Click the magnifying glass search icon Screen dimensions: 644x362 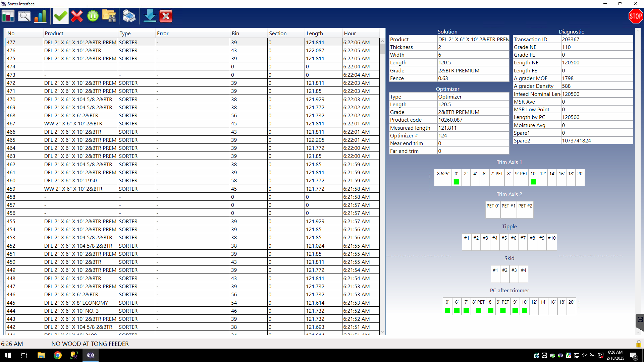click(24, 16)
